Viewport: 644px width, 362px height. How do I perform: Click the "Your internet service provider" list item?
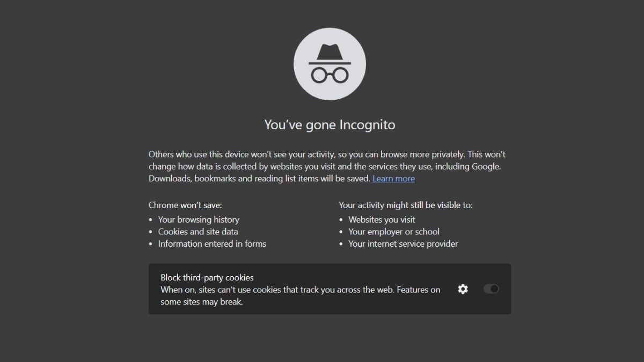403,243
